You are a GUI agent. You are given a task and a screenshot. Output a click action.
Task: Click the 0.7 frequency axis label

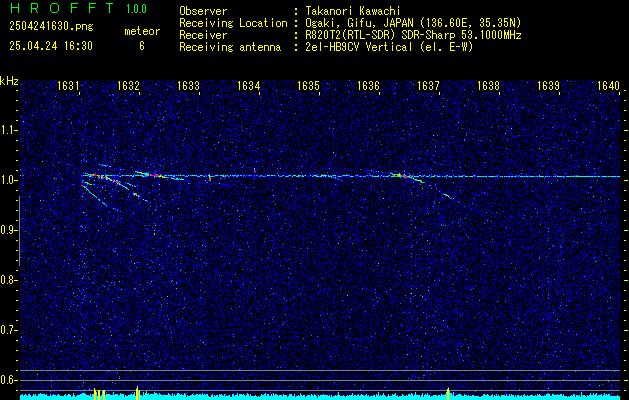click(8, 330)
